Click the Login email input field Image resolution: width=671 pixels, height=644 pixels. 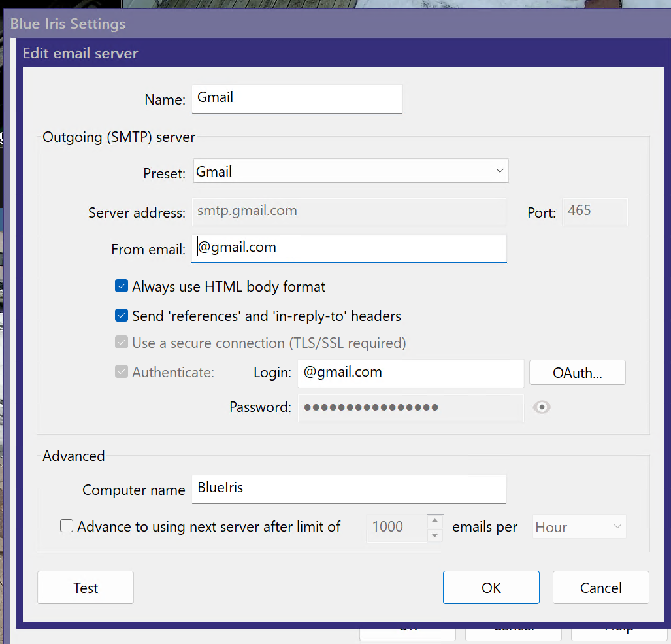pyautogui.click(x=410, y=373)
